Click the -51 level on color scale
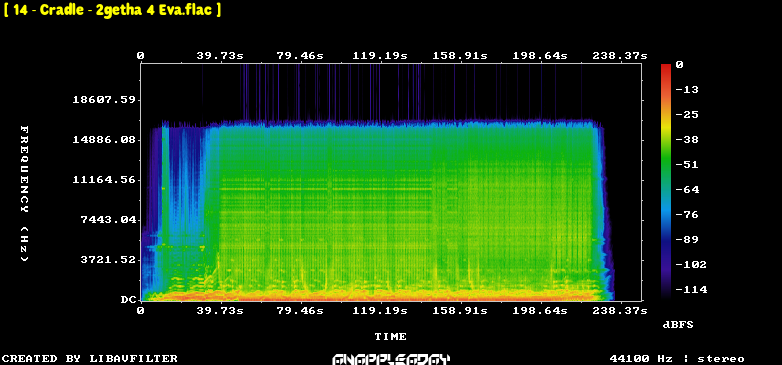Viewport: 782px width, 365px height. (x=687, y=165)
